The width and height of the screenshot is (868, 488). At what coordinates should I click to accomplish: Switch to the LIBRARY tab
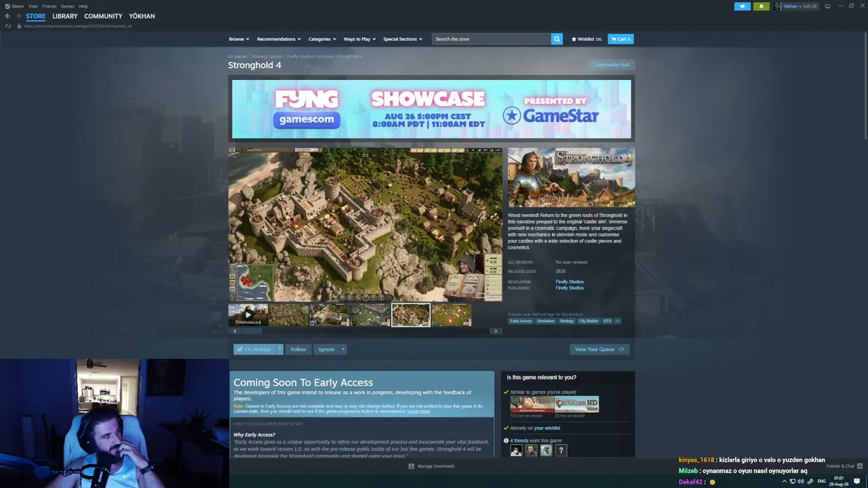(x=65, y=16)
